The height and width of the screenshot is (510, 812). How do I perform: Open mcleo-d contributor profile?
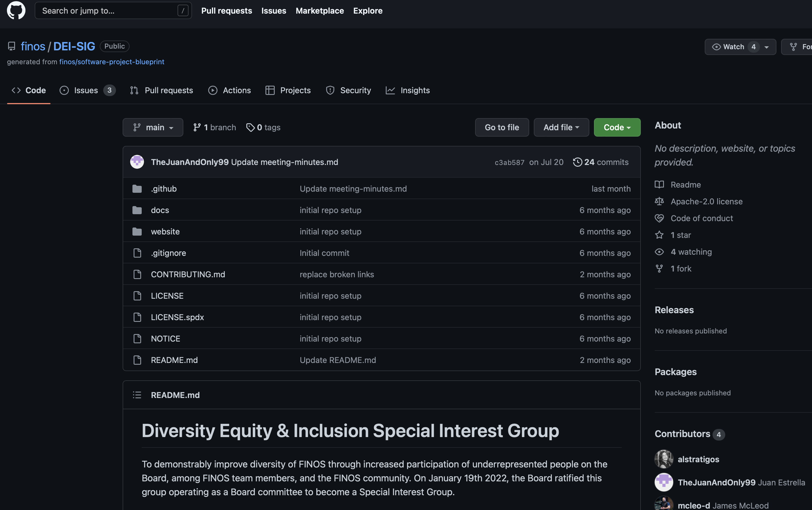click(x=694, y=505)
